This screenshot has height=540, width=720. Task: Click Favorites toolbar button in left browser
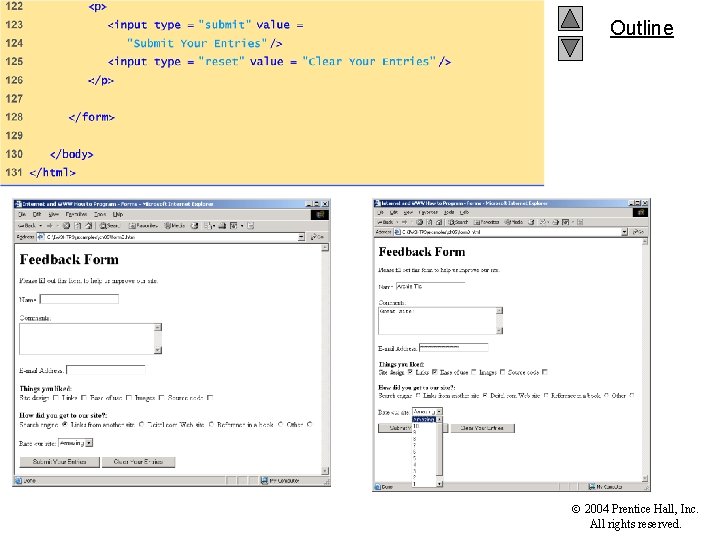coord(143,225)
